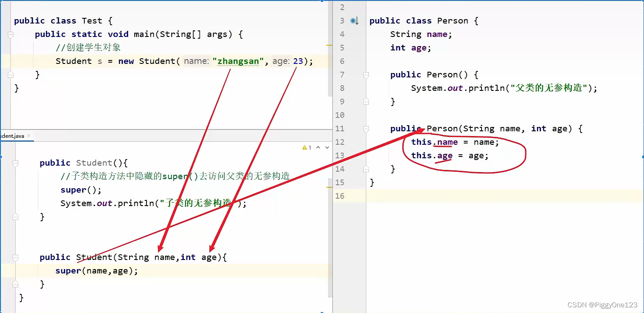644x313 pixels.
Task: Go to previous highlighted problem with up arrow
Action: click(318, 148)
